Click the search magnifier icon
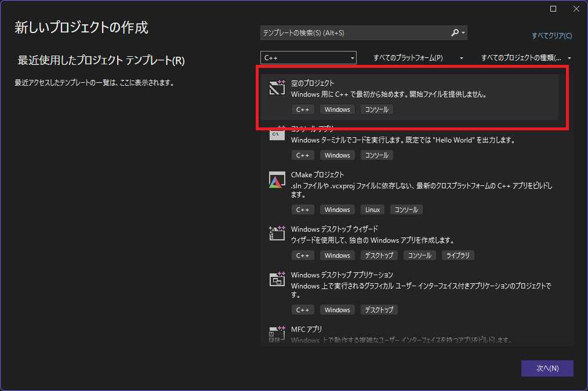This screenshot has width=588, height=391. (455, 33)
